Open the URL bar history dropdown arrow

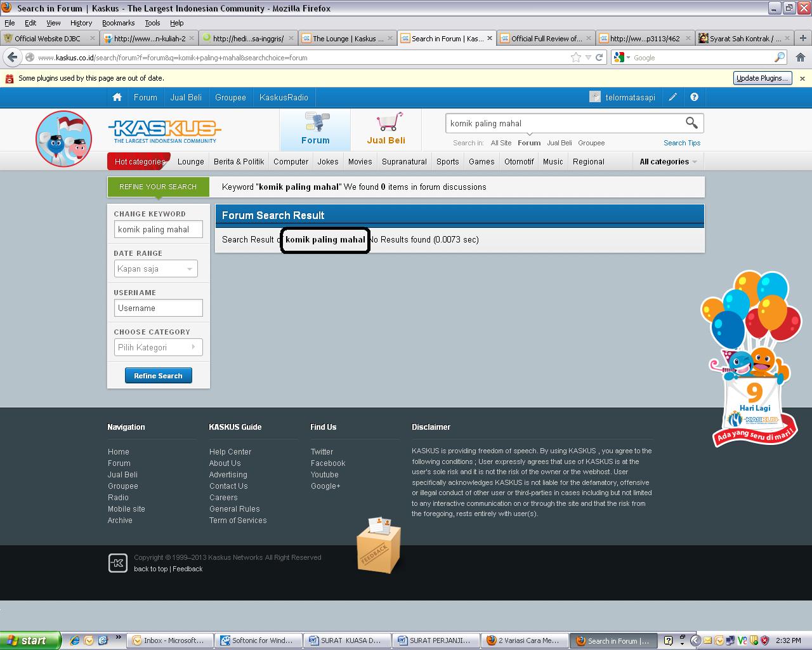click(x=589, y=57)
